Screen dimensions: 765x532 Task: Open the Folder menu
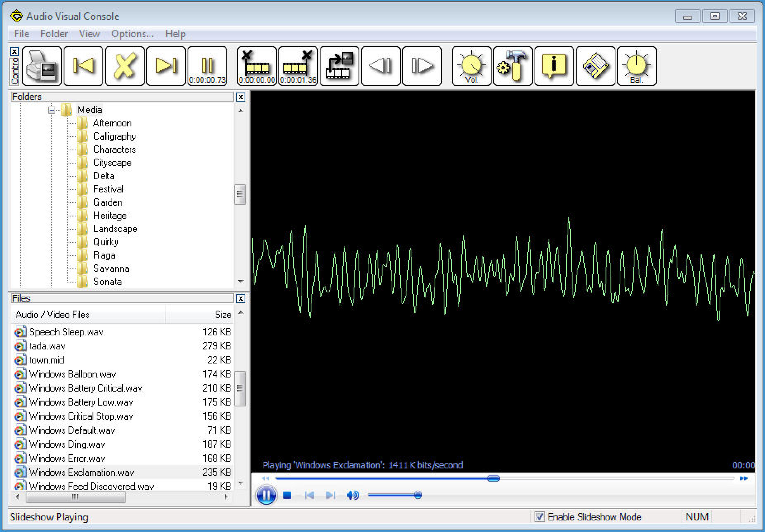[x=54, y=34]
